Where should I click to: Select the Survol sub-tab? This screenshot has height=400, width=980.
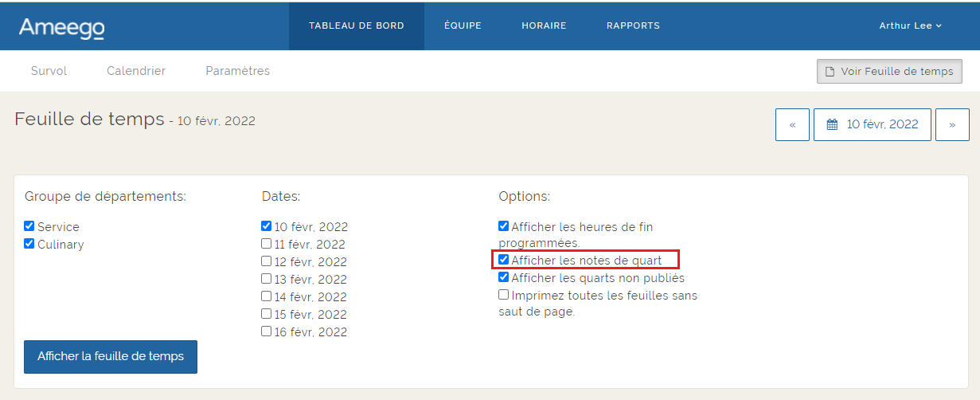point(49,71)
